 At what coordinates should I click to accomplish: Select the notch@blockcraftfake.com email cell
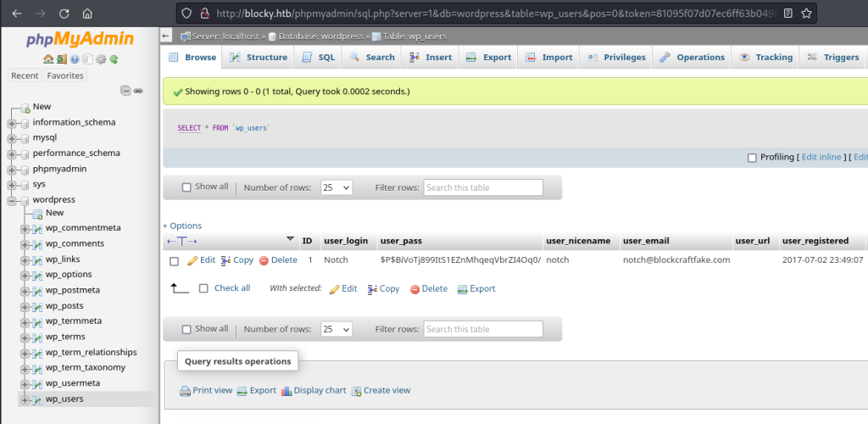pos(676,259)
